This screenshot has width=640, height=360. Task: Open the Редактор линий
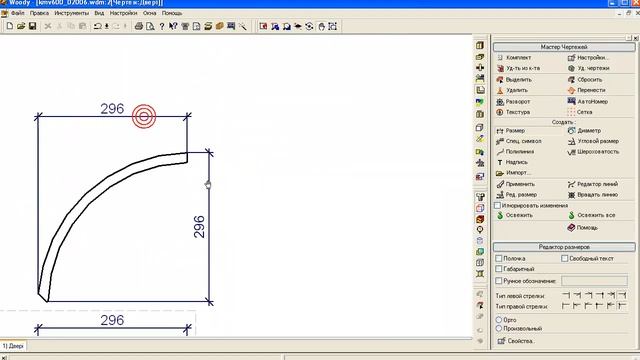(x=593, y=184)
